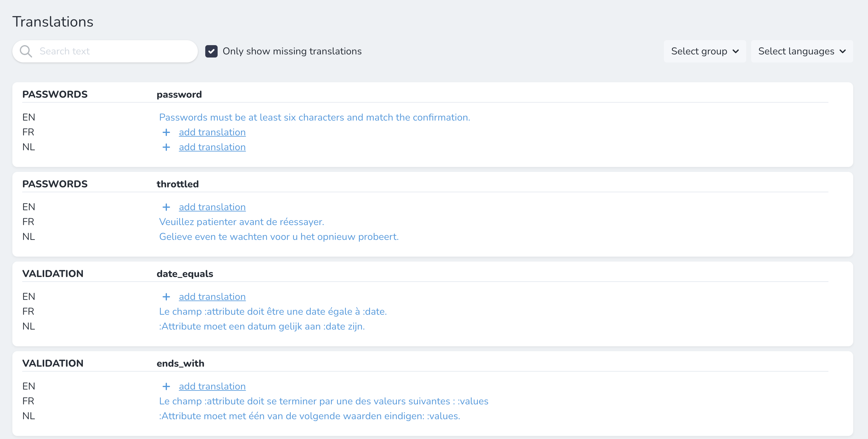Screen dimensions: 868x439
Task: Click the plus icon for EN date_equals translation
Action: click(166, 297)
